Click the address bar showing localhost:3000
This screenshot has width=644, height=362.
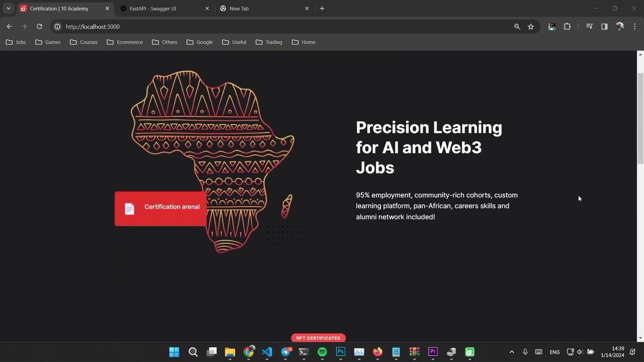tap(287, 27)
